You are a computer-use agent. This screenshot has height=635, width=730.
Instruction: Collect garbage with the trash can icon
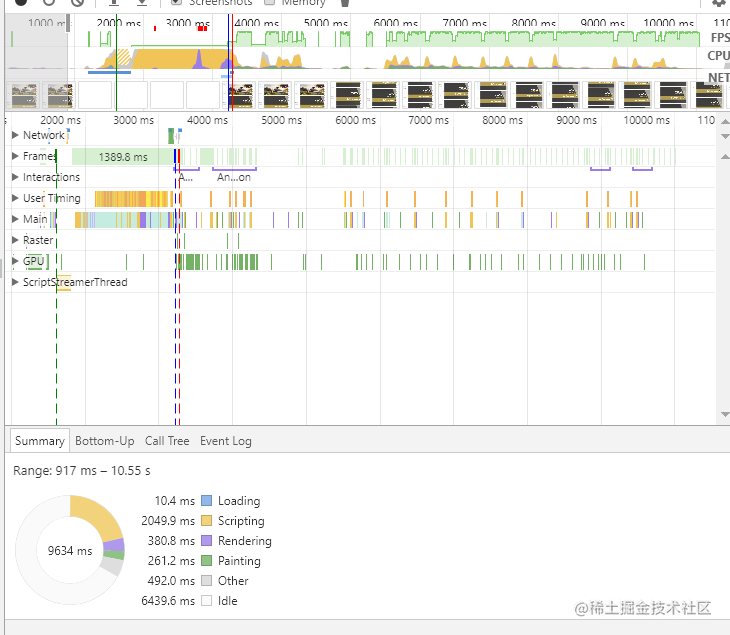coord(345,3)
